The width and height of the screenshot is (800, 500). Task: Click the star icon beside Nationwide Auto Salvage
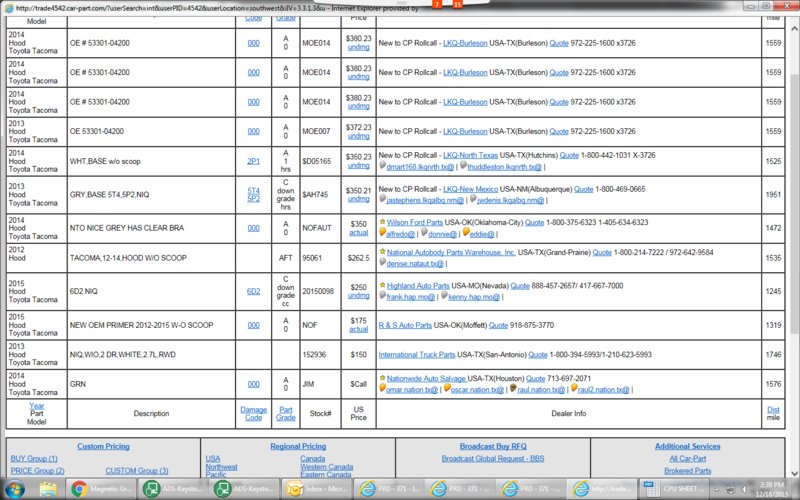point(382,378)
